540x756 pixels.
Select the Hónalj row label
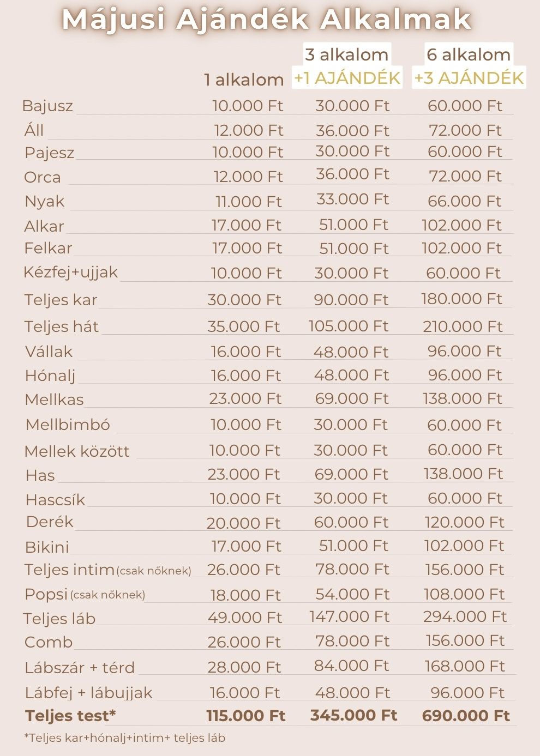(x=50, y=376)
